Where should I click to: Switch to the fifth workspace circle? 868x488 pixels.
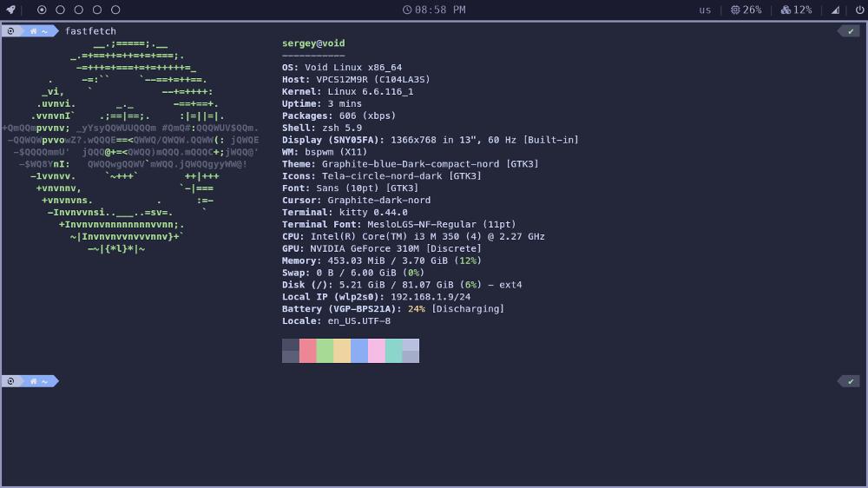click(x=115, y=10)
